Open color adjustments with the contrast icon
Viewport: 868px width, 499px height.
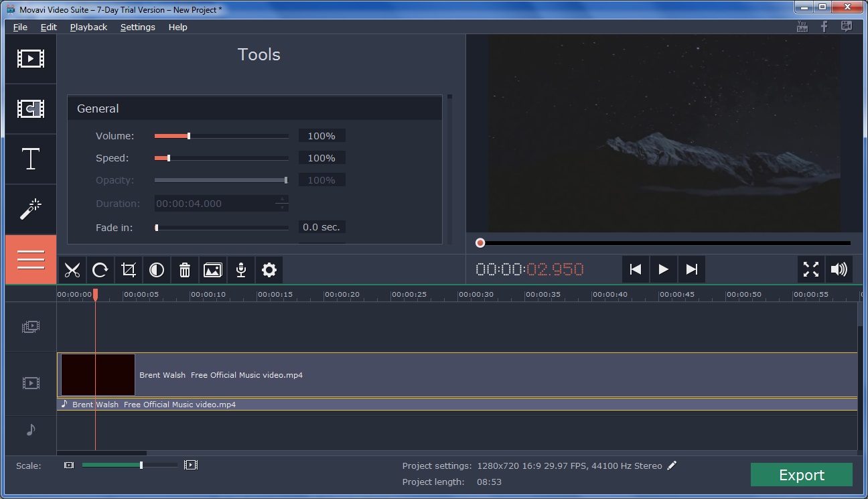point(157,270)
